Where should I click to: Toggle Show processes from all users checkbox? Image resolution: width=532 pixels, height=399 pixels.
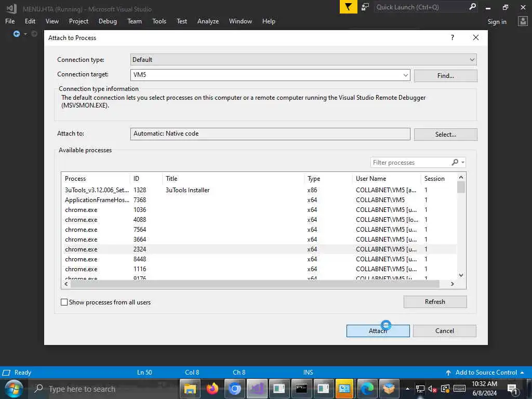(64, 302)
